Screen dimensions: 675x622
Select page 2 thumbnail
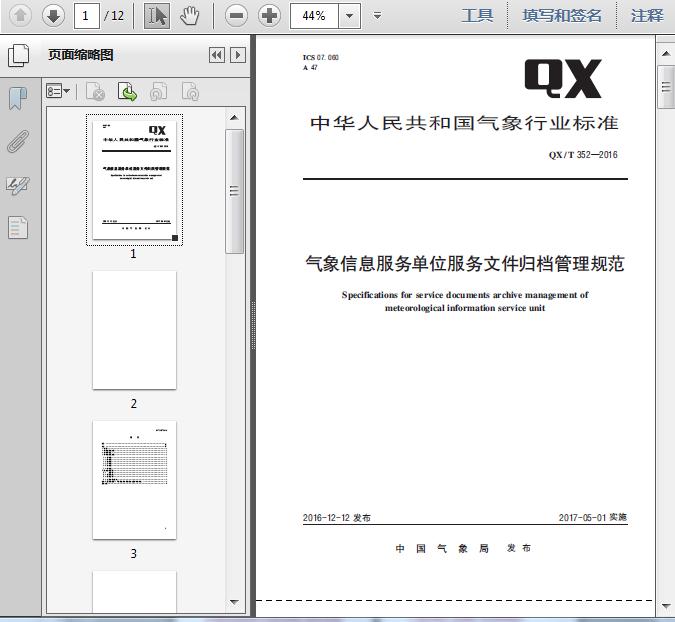coord(134,330)
